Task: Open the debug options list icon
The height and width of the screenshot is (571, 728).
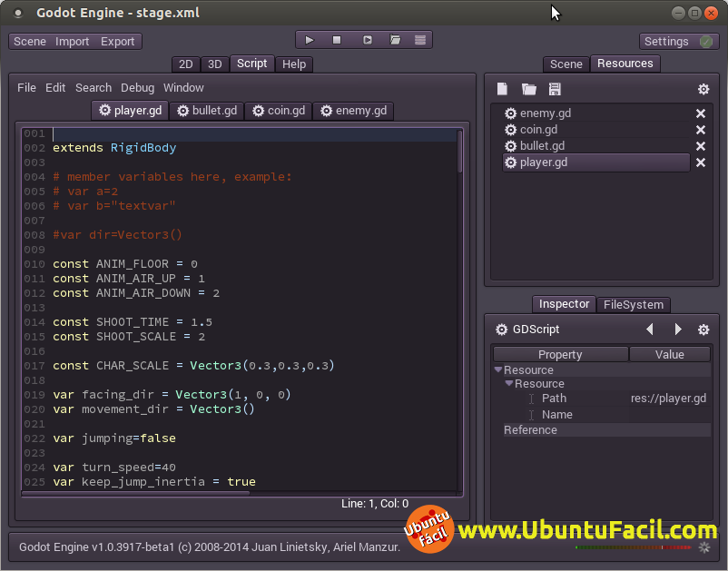Action: click(420, 40)
